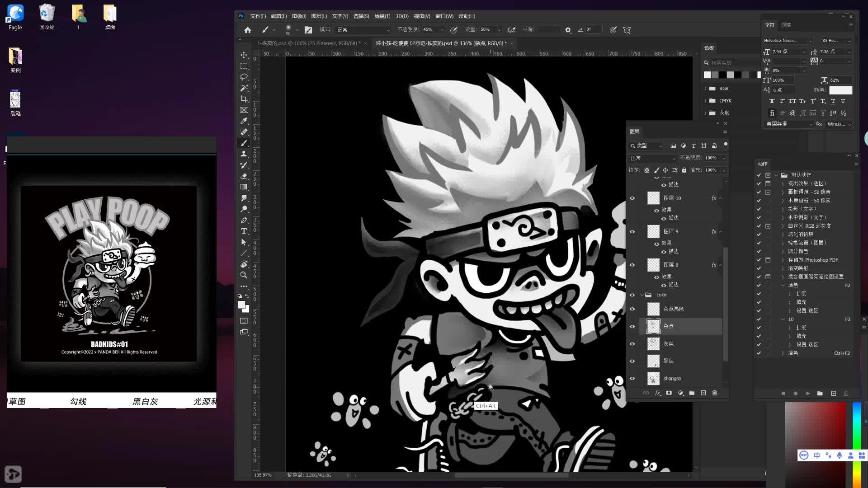This screenshot has height=488, width=868.
Task: Open the 图像(I) menu
Action: tap(299, 16)
